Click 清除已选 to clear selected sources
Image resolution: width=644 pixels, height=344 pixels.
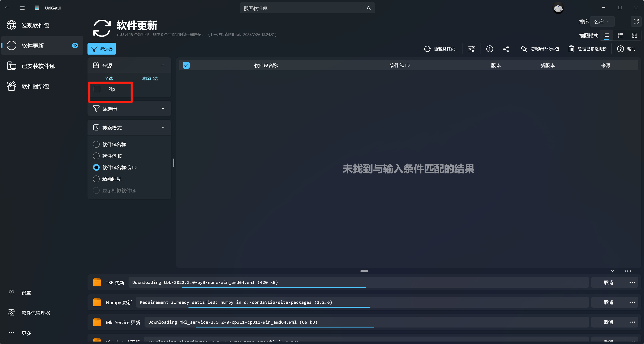(149, 78)
